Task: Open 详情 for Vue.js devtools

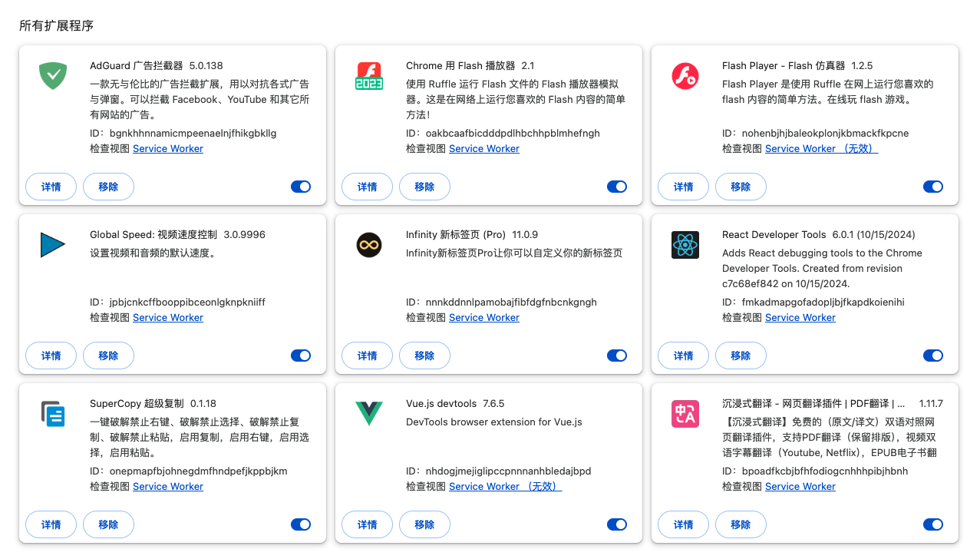Action: (x=368, y=524)
